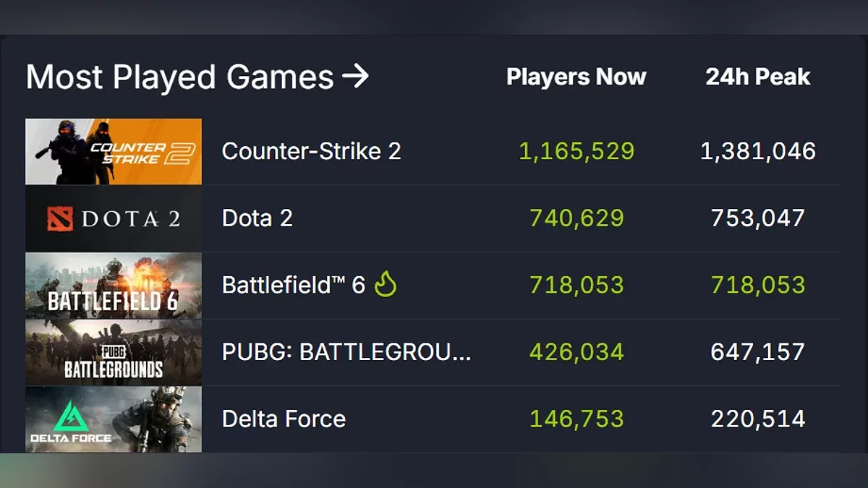Click Counter-Strike 2's 1,165,529 player count
Screen dimensions: 868x488
point(576,151)
